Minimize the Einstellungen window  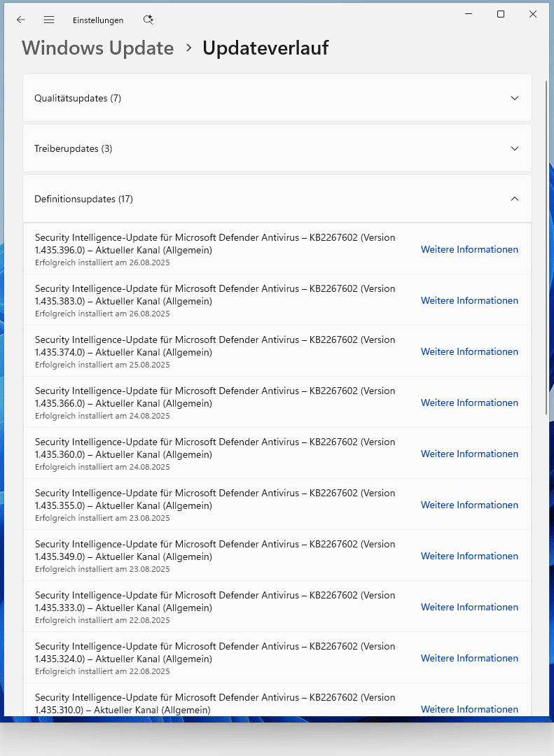468,14
